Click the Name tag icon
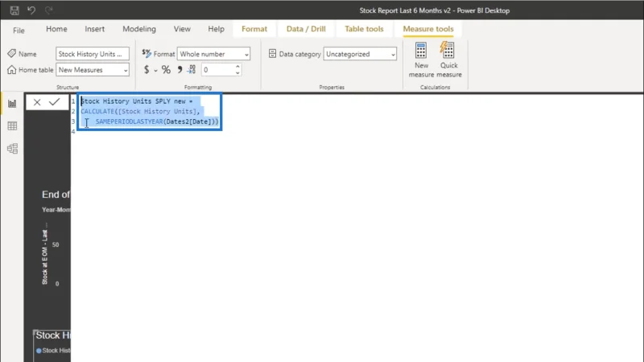Screen dimensions: 644x362 11,53
